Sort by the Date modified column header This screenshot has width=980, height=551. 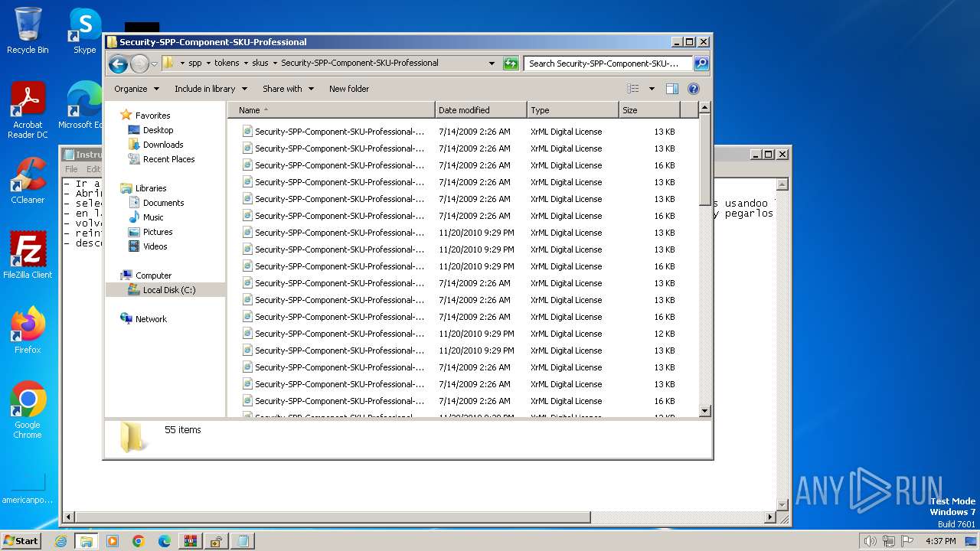point(481,110)
